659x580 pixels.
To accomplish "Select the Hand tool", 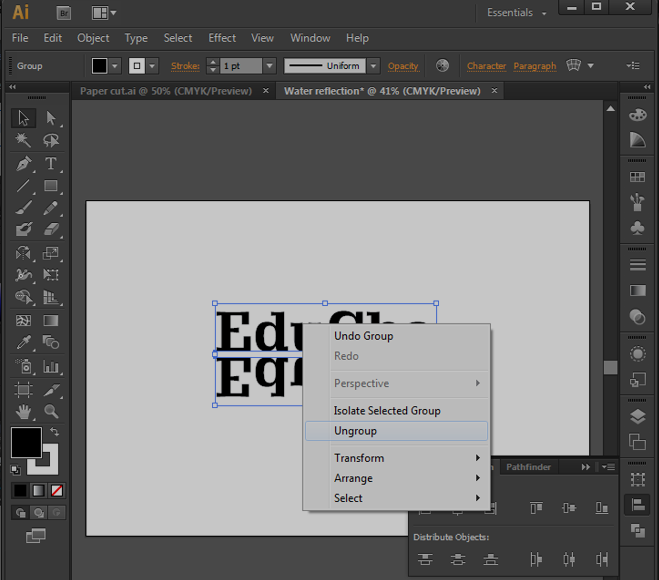I will [x=24, y=412].
